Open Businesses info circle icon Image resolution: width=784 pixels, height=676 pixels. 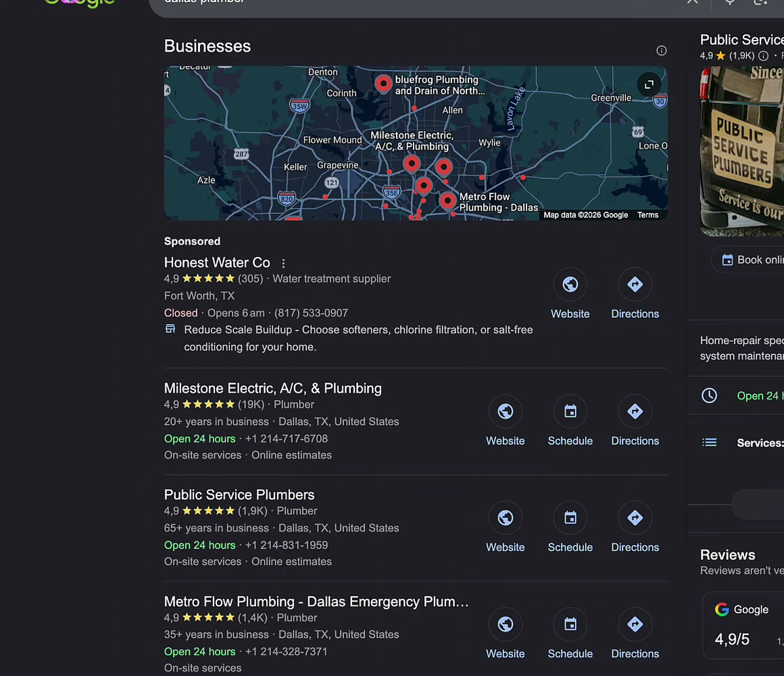coord(661,50)
